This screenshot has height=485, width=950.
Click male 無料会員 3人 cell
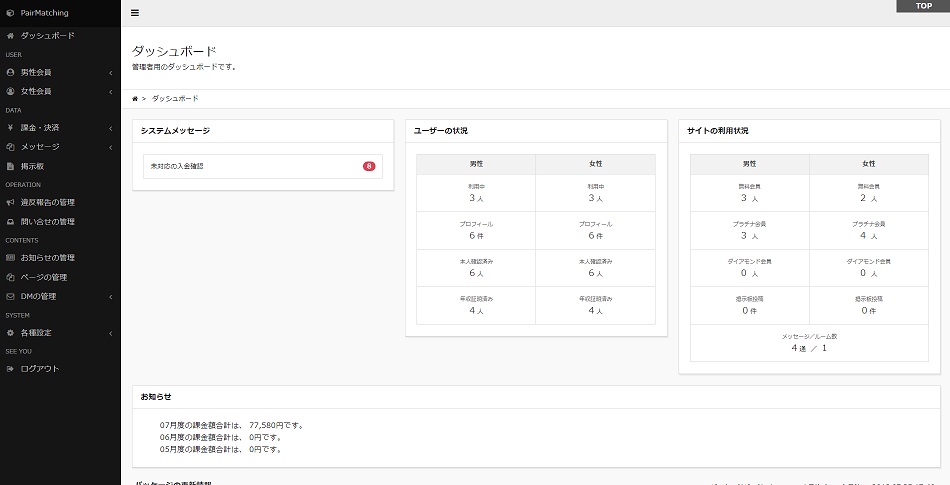[x=749, y=193]
